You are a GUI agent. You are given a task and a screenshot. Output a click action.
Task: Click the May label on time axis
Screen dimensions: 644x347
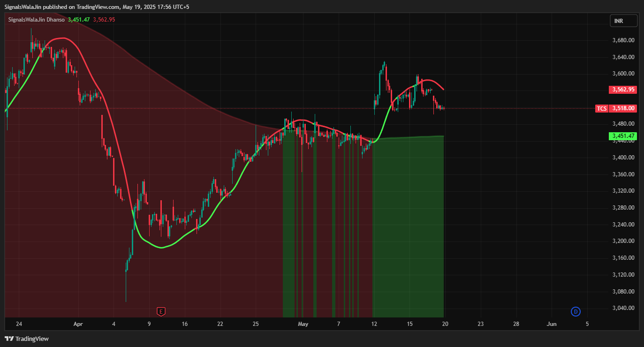(303, 324)
